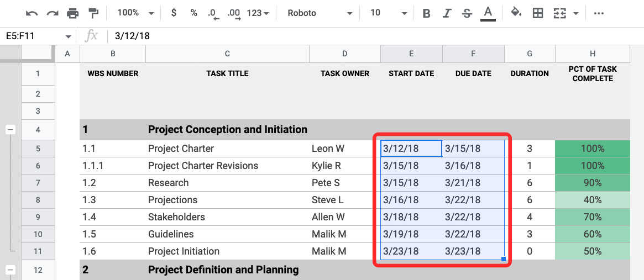Open the 123 number formats dropdown
The image size is (644, 280).
click(258, 13)
